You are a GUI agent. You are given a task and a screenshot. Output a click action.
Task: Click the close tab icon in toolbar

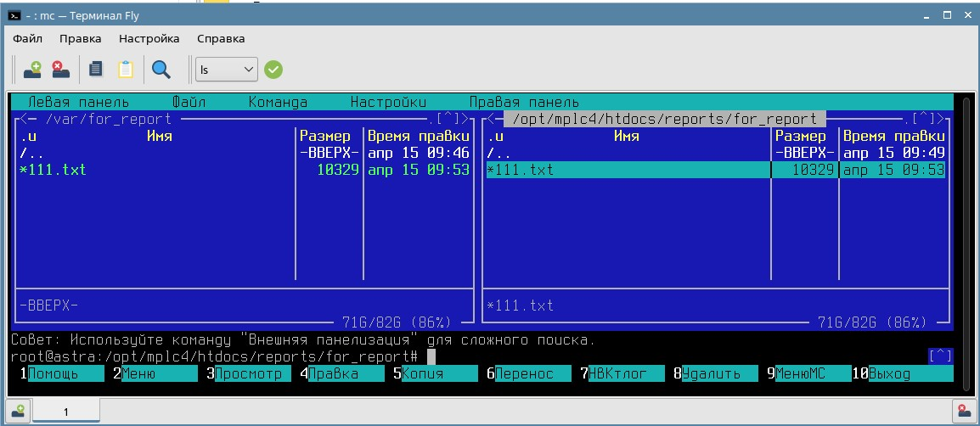60,70
